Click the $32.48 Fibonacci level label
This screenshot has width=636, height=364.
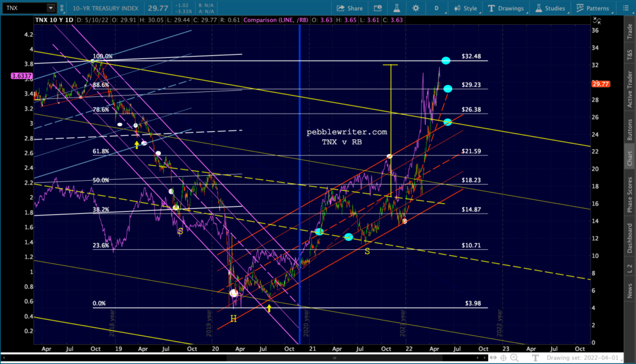click(x=471, y=57)
